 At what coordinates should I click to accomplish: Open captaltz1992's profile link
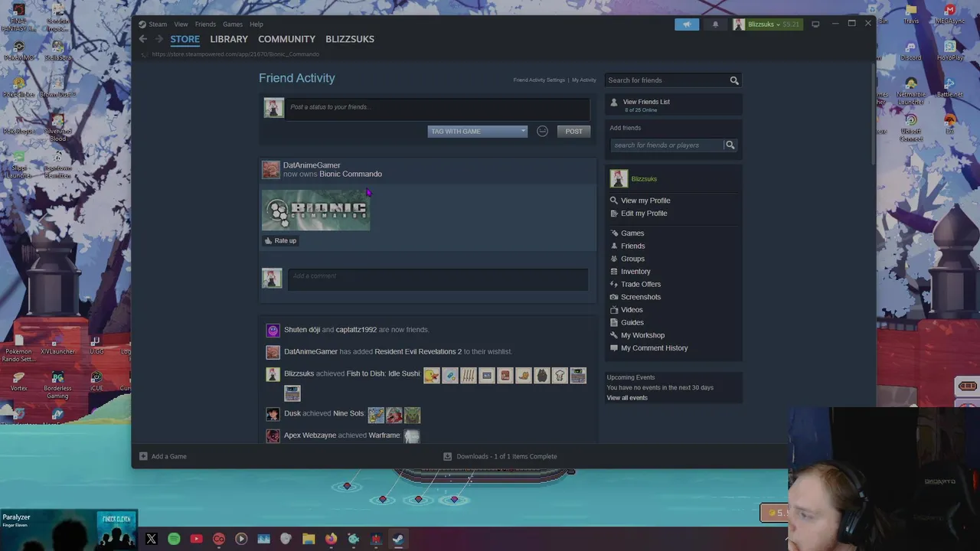pos(356,330)
